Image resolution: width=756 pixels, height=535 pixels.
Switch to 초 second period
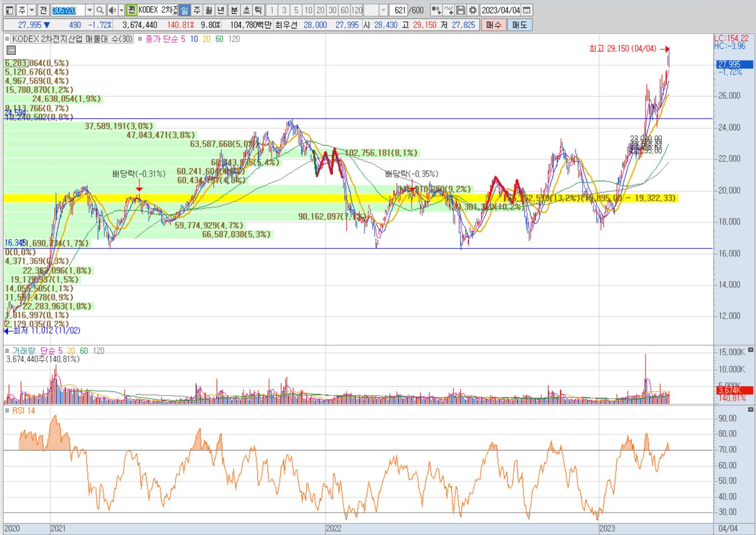point(246,10)
